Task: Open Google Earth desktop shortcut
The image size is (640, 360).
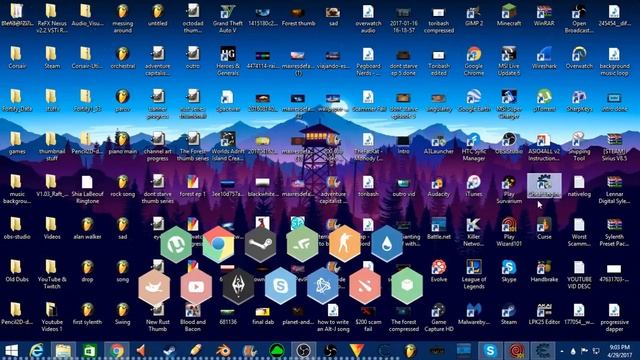Action: click(473, 101)
